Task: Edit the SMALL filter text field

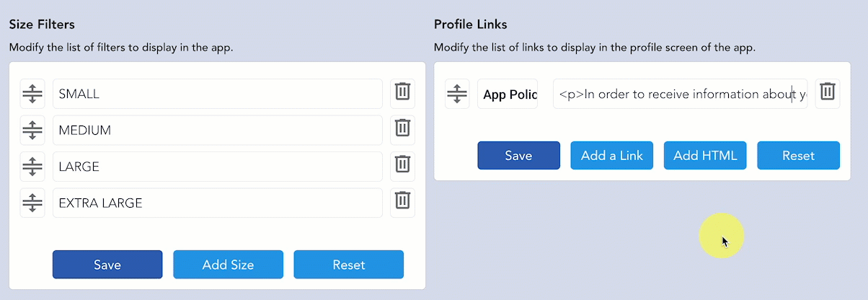Action: [x=217, y=94]
